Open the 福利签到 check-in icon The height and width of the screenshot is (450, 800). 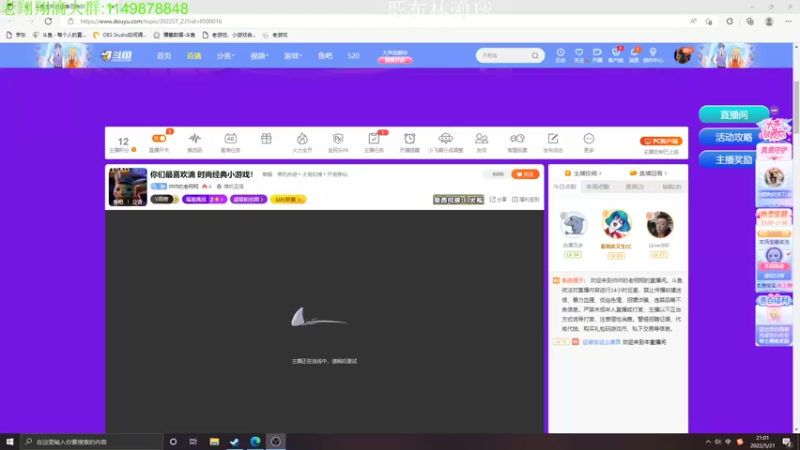click(x=526, y=199)
